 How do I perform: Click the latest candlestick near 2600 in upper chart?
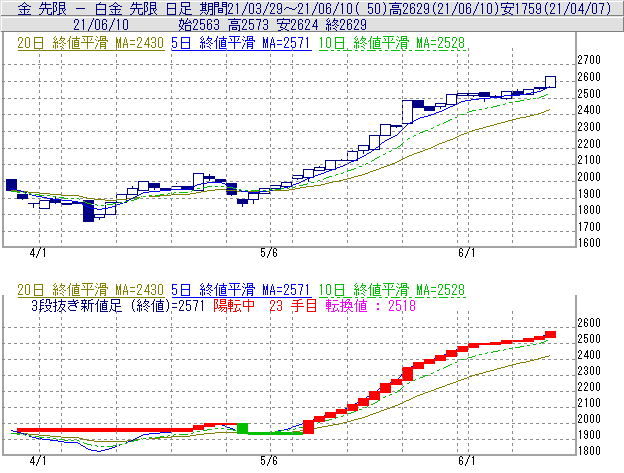(550, 82)
